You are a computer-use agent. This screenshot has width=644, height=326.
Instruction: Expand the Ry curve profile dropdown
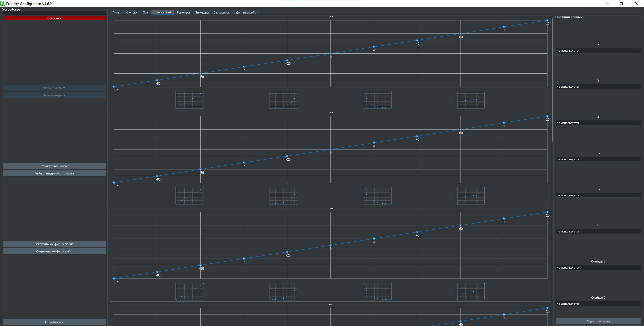coord(598,195)
